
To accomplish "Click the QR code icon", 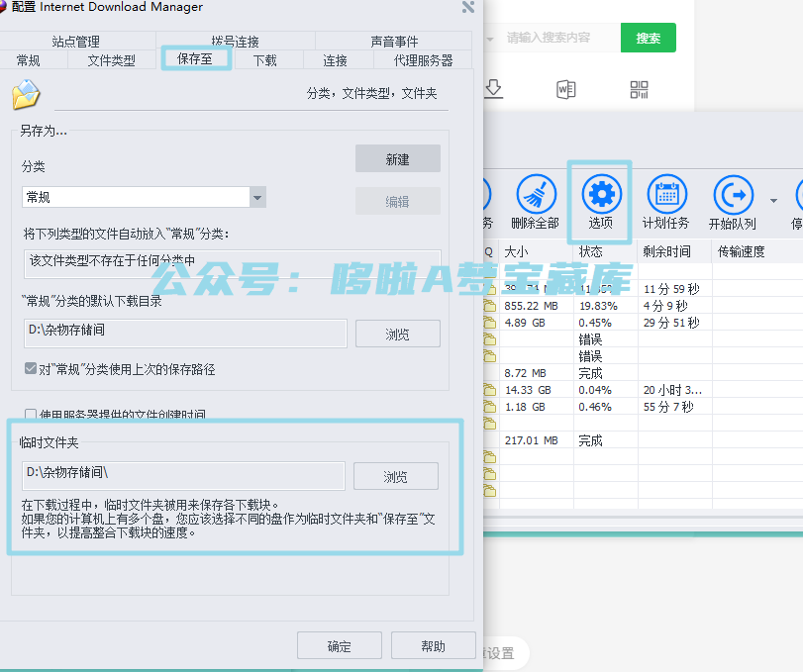I will [x=639, y=89].
